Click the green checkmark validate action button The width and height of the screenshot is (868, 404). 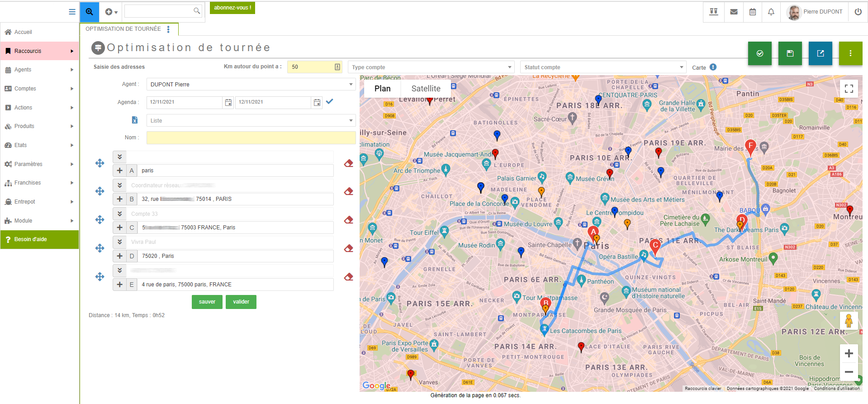(760, 53)
